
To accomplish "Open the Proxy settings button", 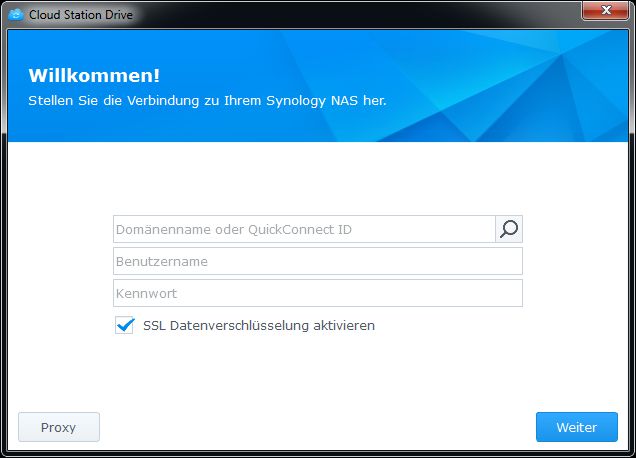I will 59,427.
